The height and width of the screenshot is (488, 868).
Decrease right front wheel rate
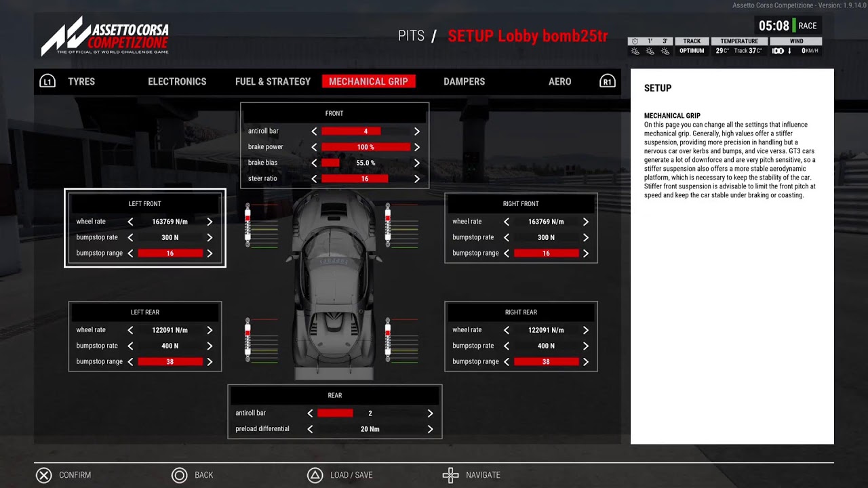507,222
